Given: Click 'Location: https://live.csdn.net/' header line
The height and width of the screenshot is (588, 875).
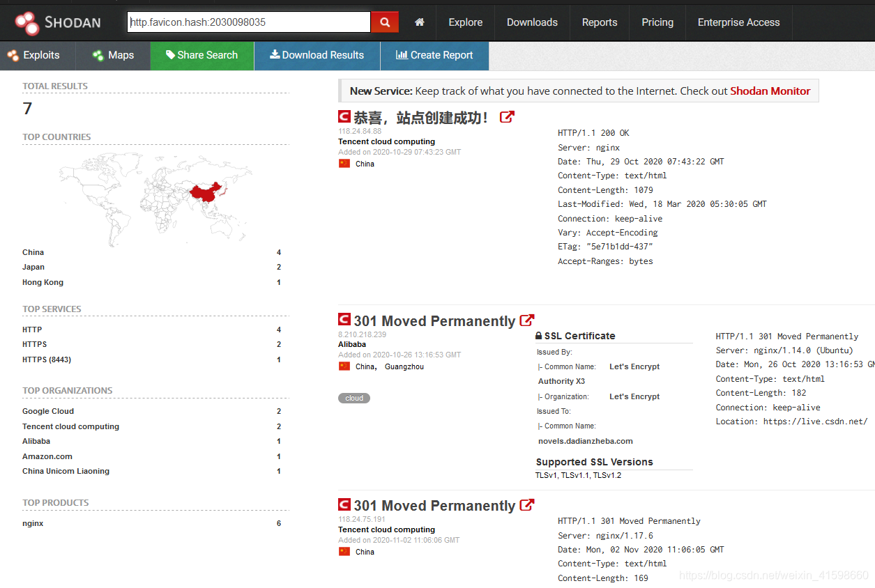Looking at the screenshot, I should tap(791, 421).
